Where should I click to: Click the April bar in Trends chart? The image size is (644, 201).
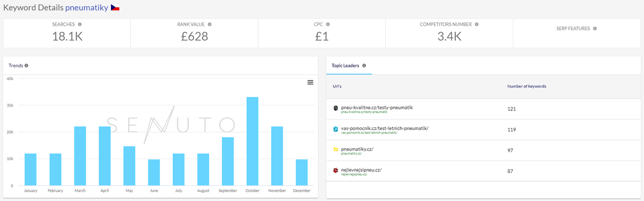[x=104, y=156]
